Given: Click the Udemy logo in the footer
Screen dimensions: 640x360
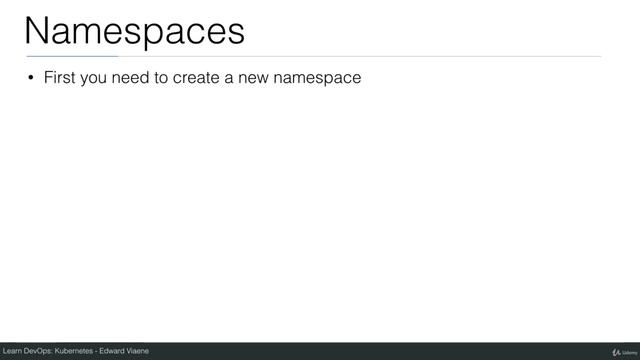Looking at the screenshot, I should coord(624,352).
